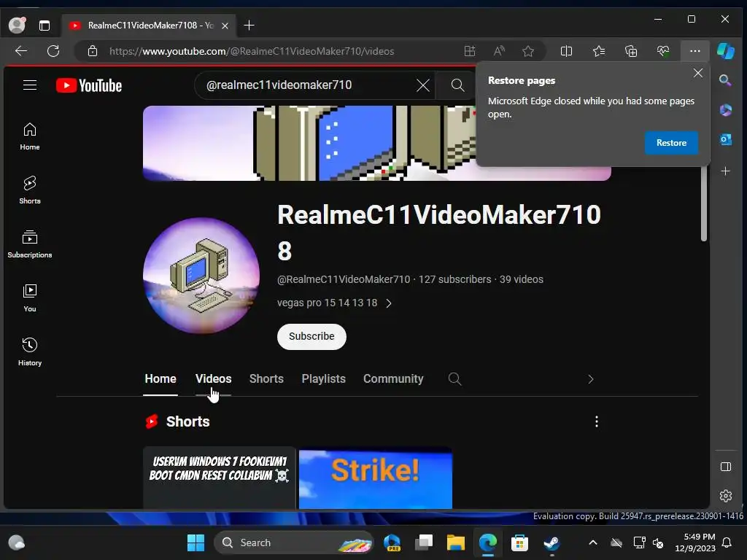Open Browser essentials heart icon
Viewport: 747px width, 560px height.
coord(662,51)
